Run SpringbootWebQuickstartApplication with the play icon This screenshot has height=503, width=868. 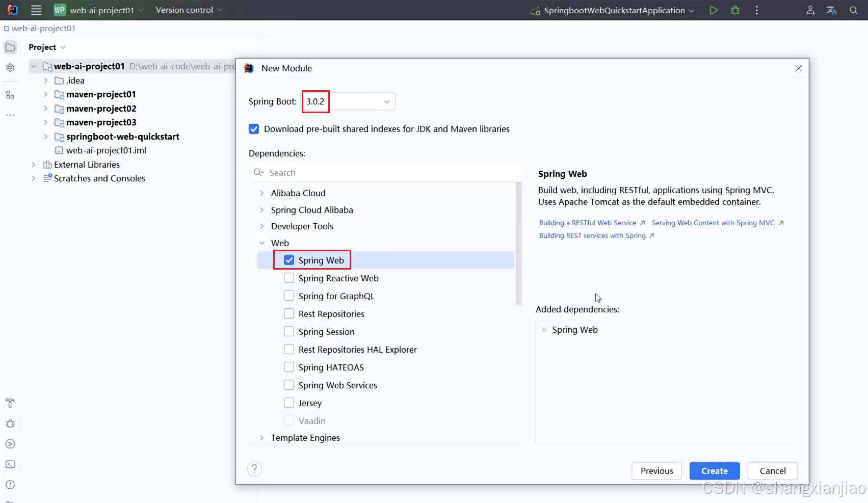coord(714,10)
